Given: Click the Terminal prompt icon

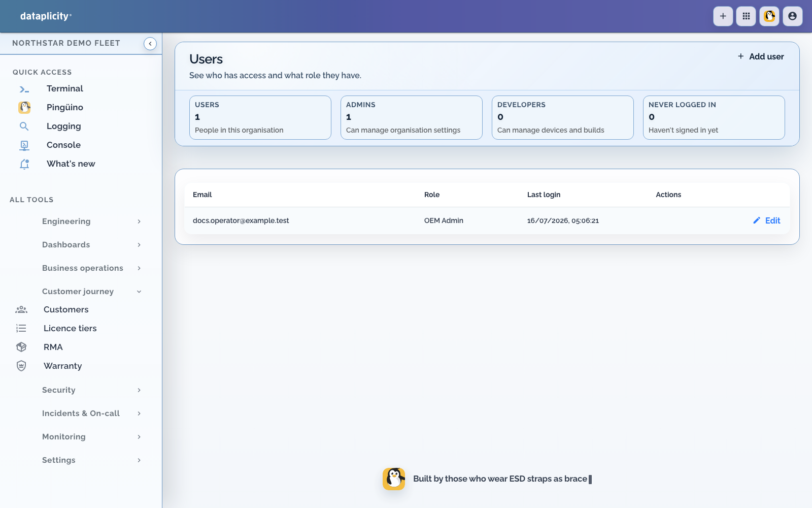Looking at the screenshot, I should [x=24, y=89].
